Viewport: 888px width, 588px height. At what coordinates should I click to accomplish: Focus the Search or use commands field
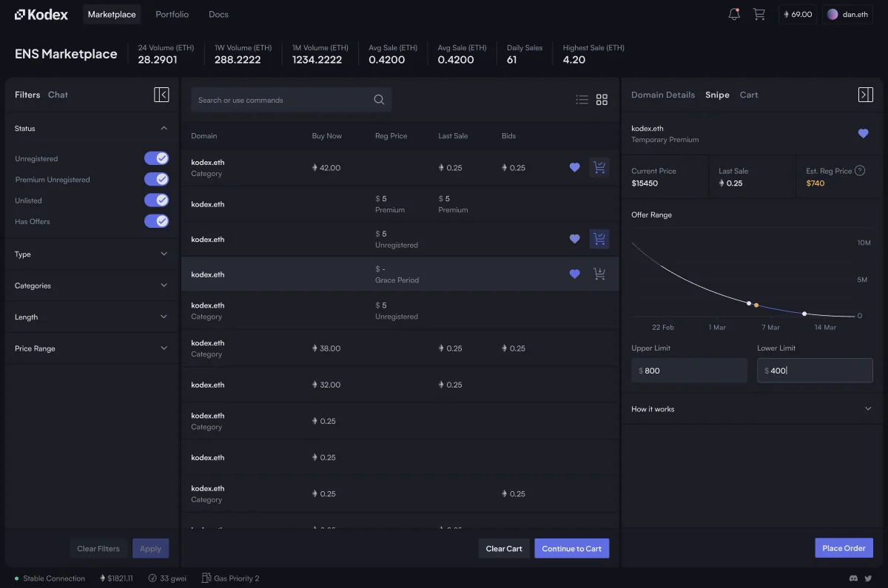point(291,100)
